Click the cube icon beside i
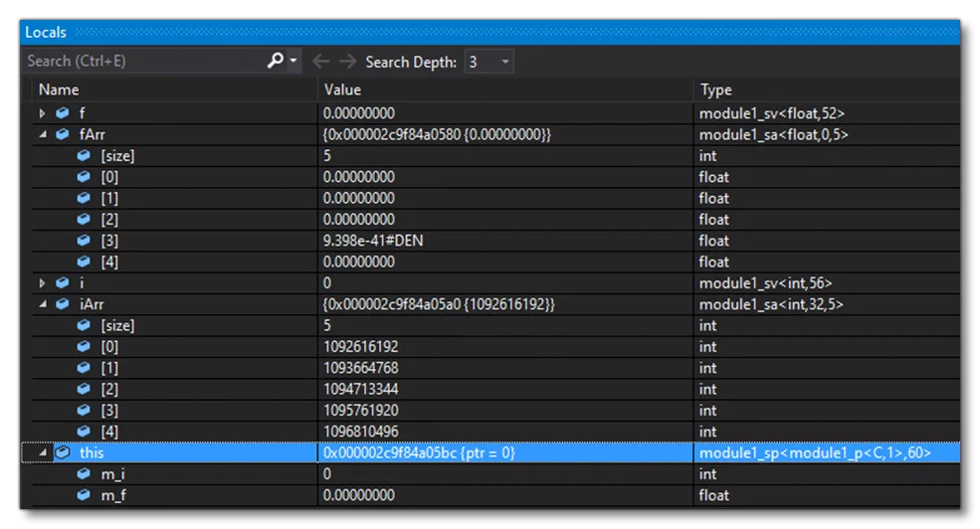 (63, 283)
